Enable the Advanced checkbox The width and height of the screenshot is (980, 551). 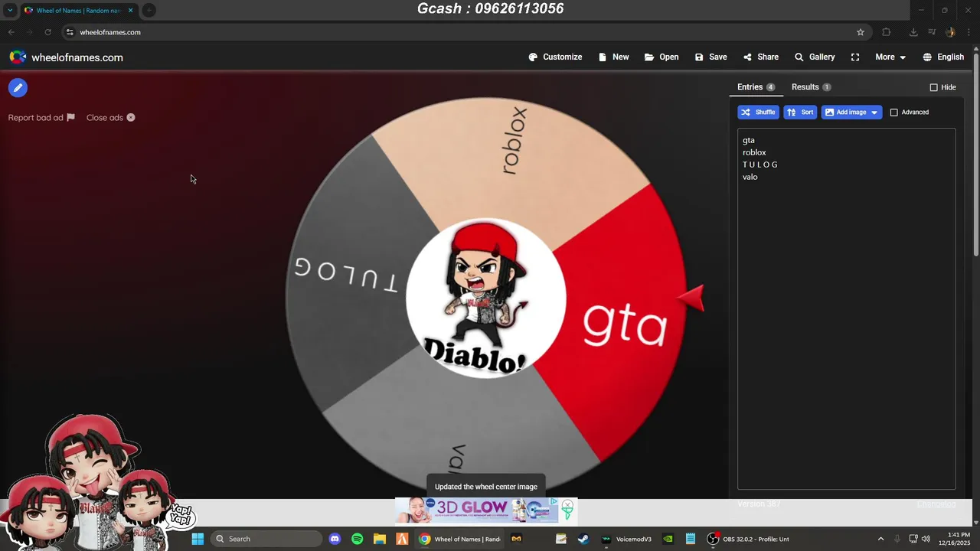pos(893,112)
